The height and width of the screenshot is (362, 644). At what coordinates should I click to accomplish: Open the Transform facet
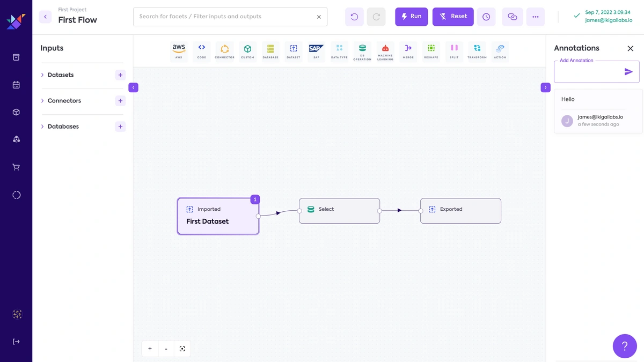point(477,50)
